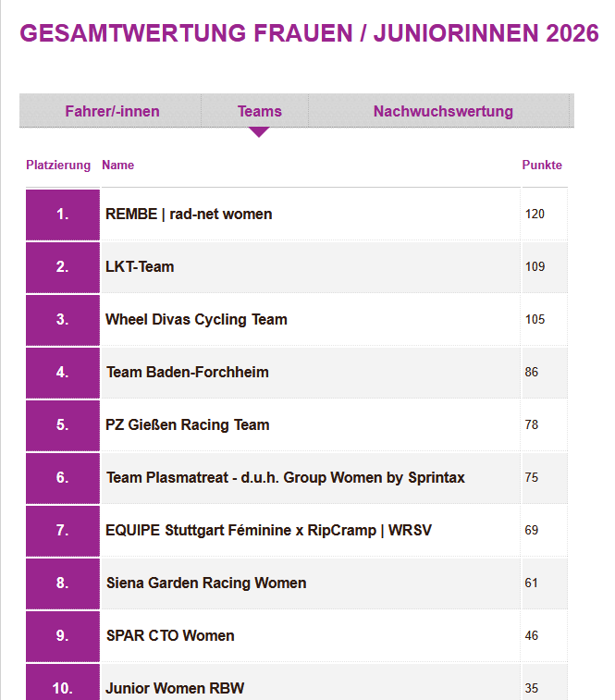Select team name REMBE | rad-net women

click(x=189, y=215)
